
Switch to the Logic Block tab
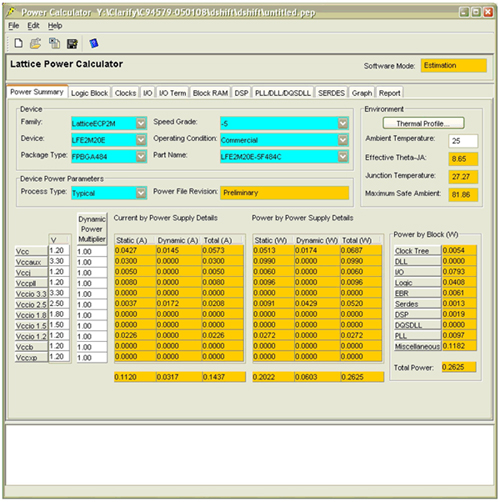tap(89, 93)
